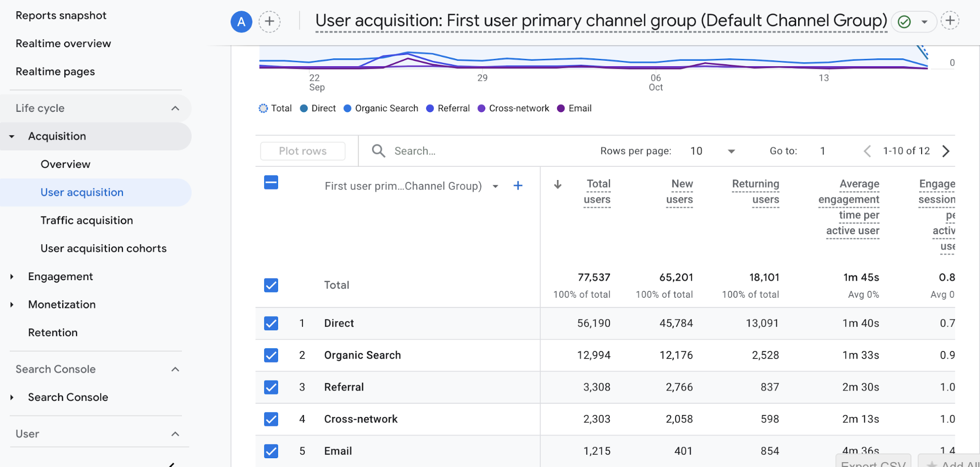Toggle the Cross-network legend entry
The height and width of the screenshot is (467, 980).
[513, 108]
